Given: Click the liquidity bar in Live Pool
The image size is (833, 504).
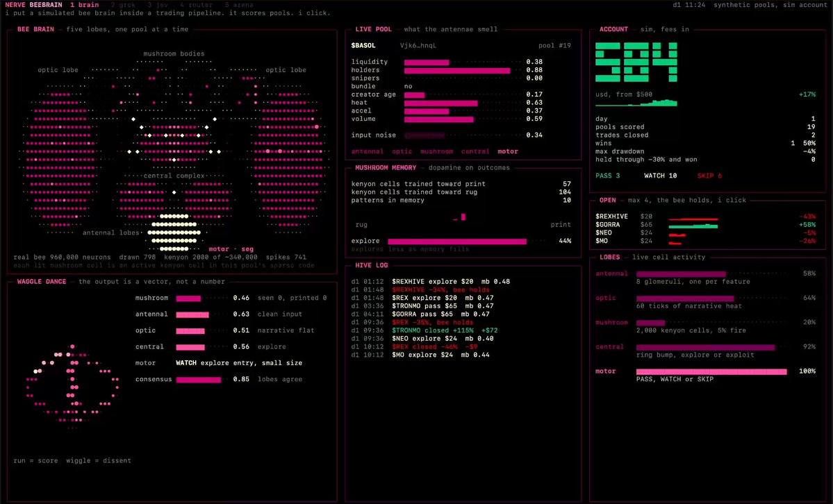Looking at the screenshot, I should [426, 62].
